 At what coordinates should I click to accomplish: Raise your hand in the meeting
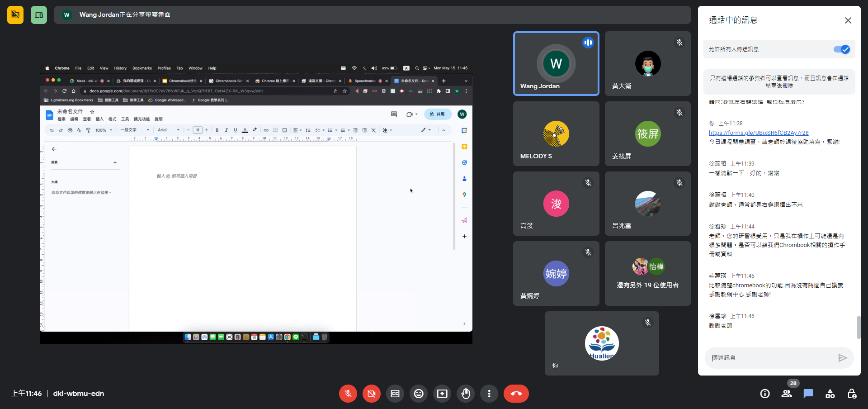pyautogui.click(x=466, y=394)
